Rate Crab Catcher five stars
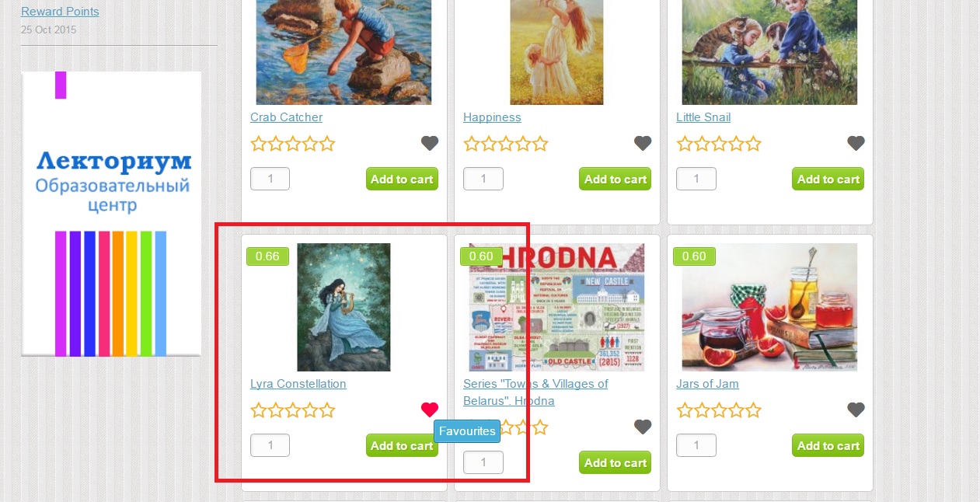 (x=327, y=144)
